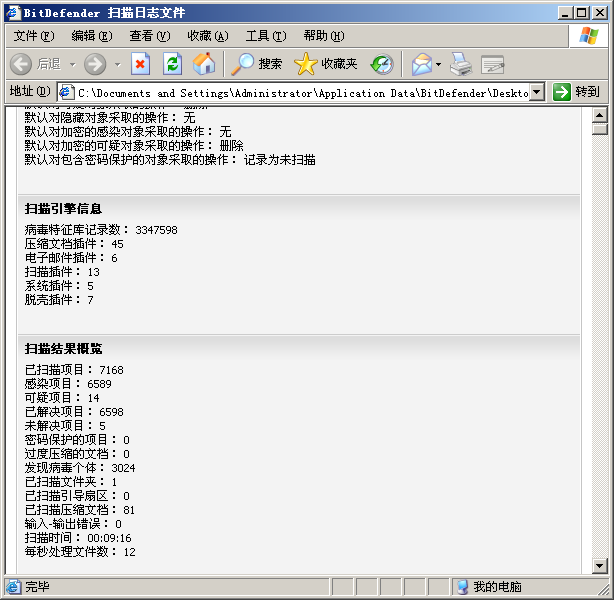
Task: Click the Edit page icon in toolbar
Action: 493,65
